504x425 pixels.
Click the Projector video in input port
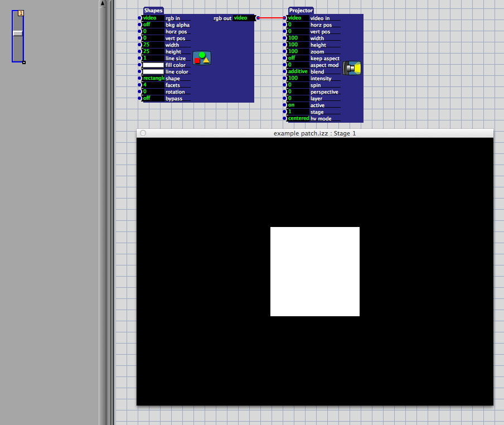pyautogui.click(x=285, y=18)
